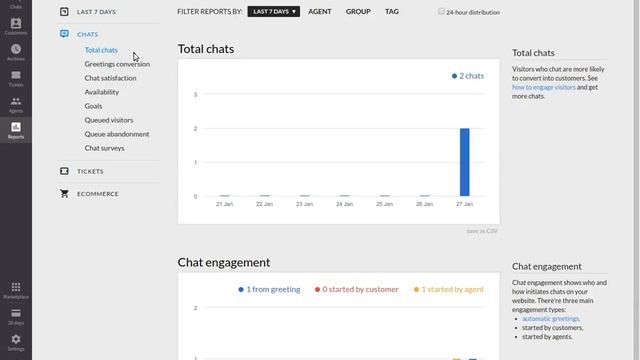Enable the 24-hour distribution checkbox
Screen dimensions: 640x360
coord(441,11)
